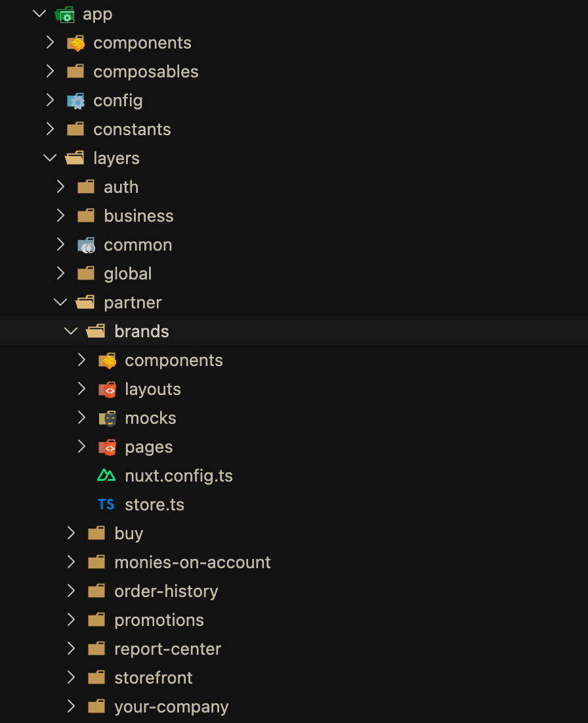588x723 pixels.
Task: Click the TS icon beside store.ts
Action: point(106,505)
